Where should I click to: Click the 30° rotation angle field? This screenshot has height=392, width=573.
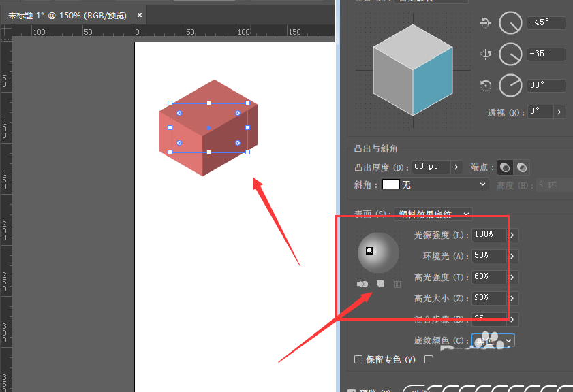546,85
